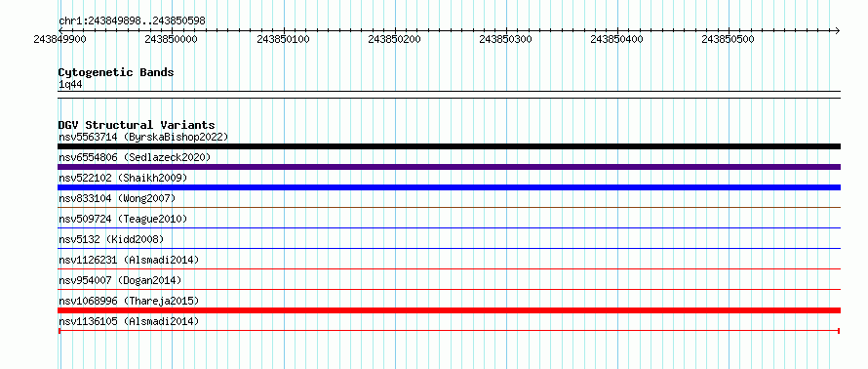Click ruler position 243850100
Image resolution: width=868 pixels, height=369 pixels.
coord(284,40)
